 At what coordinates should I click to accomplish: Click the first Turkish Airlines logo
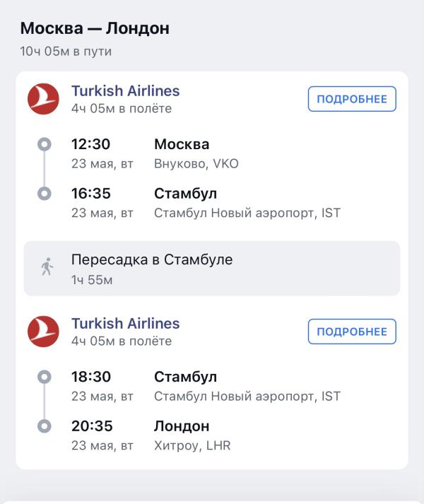(x=43, y=99)
